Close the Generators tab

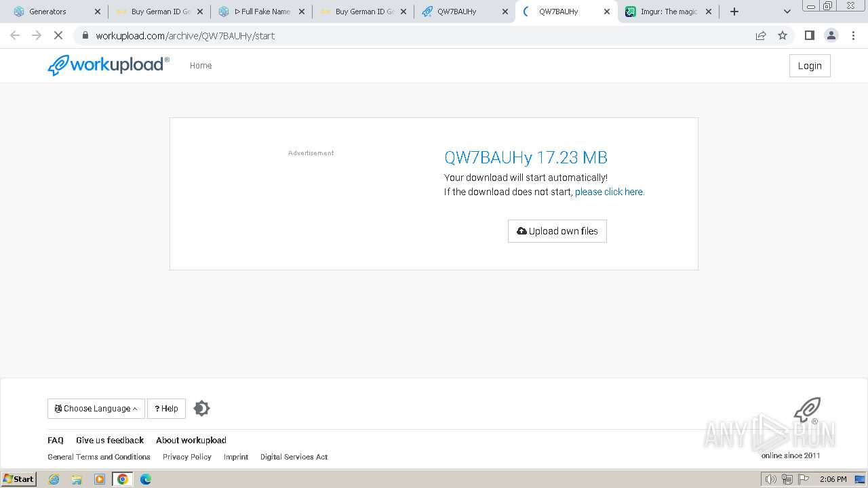tap(98, 12)
